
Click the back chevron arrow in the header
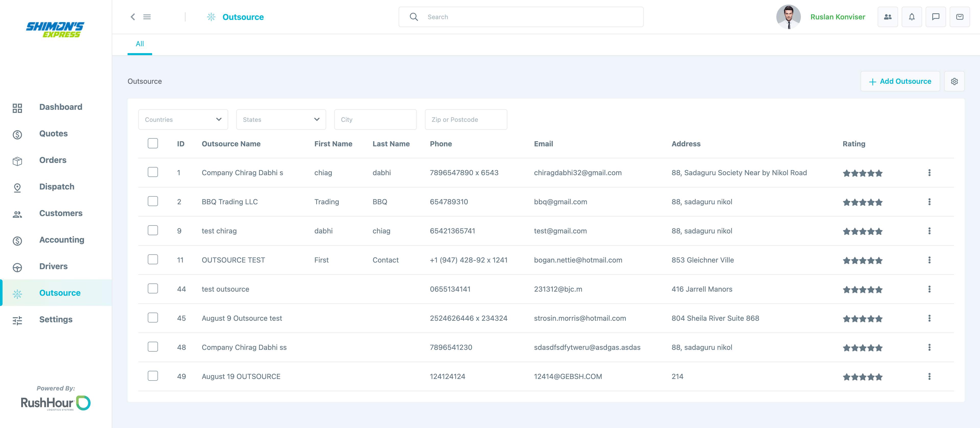(133, 17)
